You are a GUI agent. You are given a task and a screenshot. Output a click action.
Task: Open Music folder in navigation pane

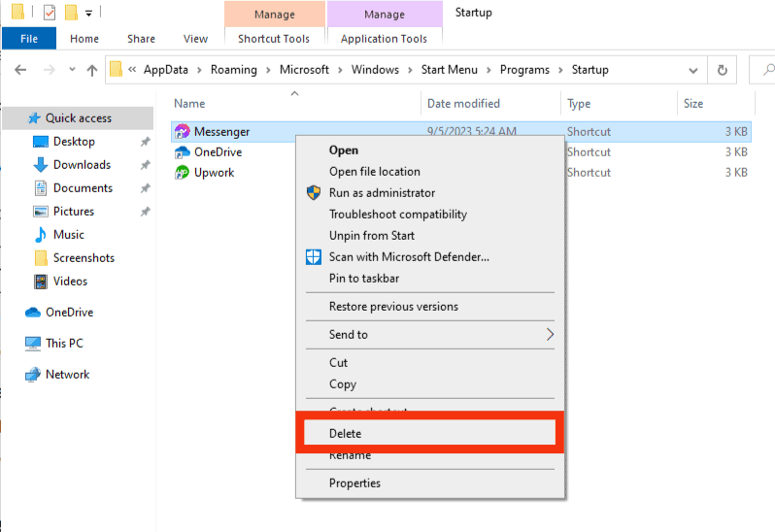pos(68,234)
